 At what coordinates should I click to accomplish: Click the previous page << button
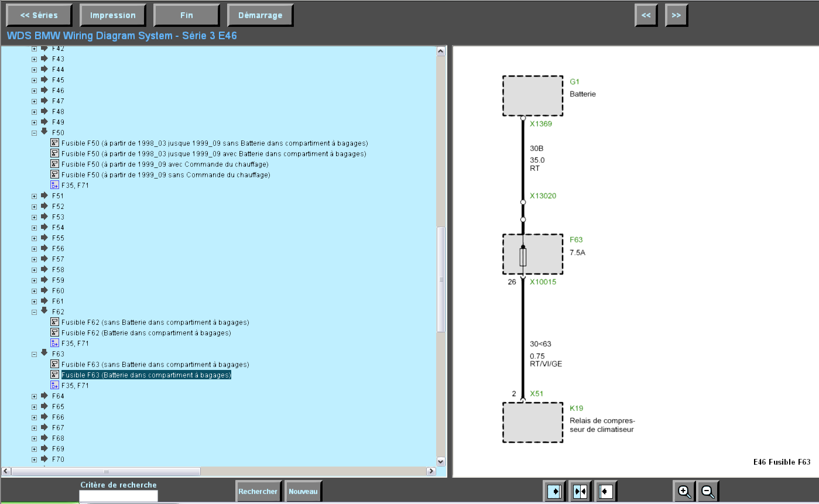646,15
